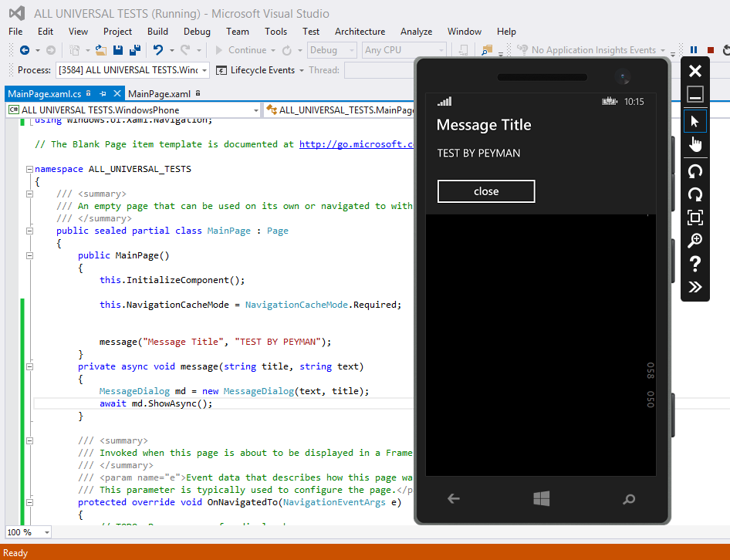Image resolution: width=730 pixels, height=560 pixels.
Task: Click the Pause debugging icon
Action: 694,50
